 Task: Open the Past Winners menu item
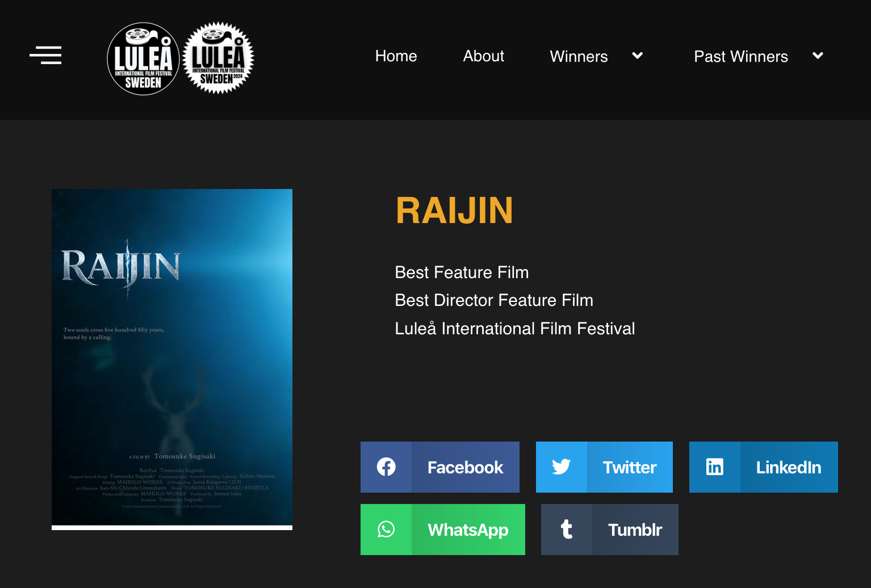point(740,57)
